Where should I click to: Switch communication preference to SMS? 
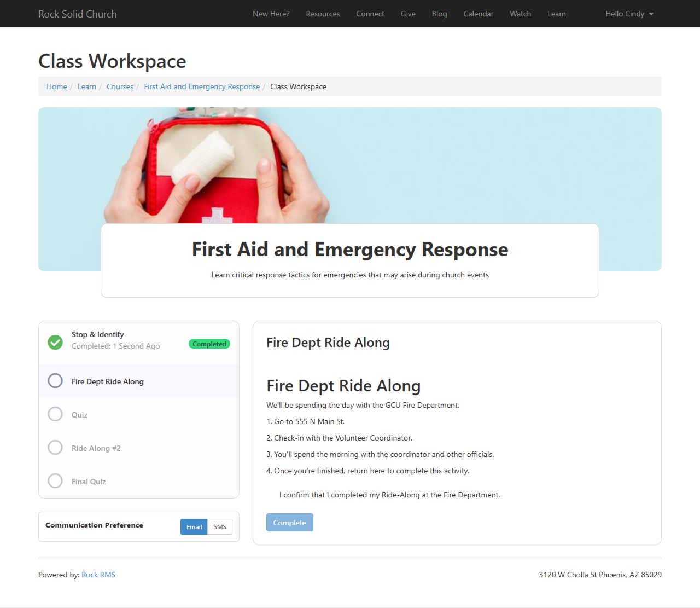pos(220,527)
